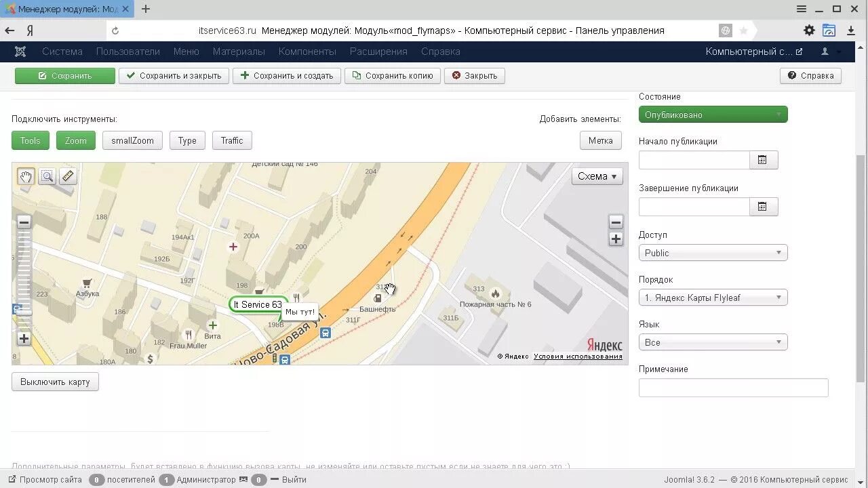The height and width of the screenshot is (488, 868).
Task: Open the Система menu
Action: pyautogui.click(x=62, y=52)
